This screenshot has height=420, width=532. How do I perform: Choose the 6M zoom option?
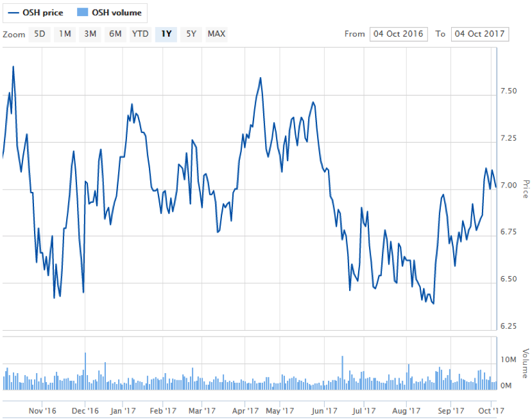point(115,34)
